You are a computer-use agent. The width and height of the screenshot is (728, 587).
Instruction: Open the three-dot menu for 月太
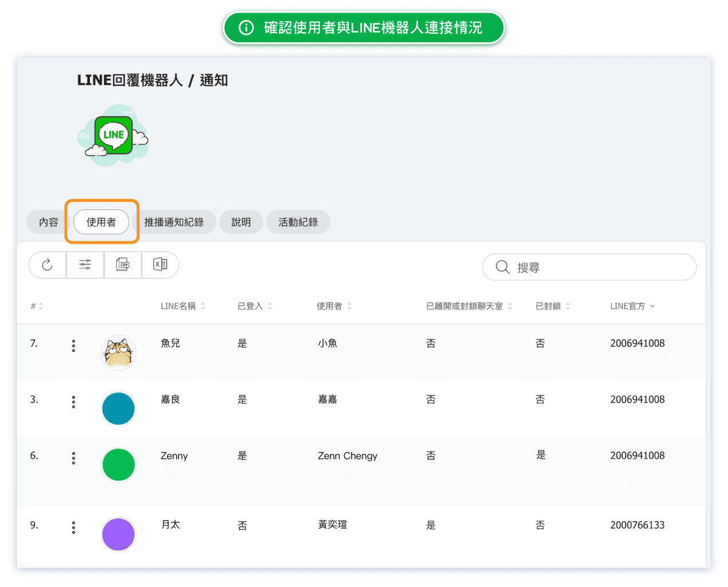click(74, 527)
